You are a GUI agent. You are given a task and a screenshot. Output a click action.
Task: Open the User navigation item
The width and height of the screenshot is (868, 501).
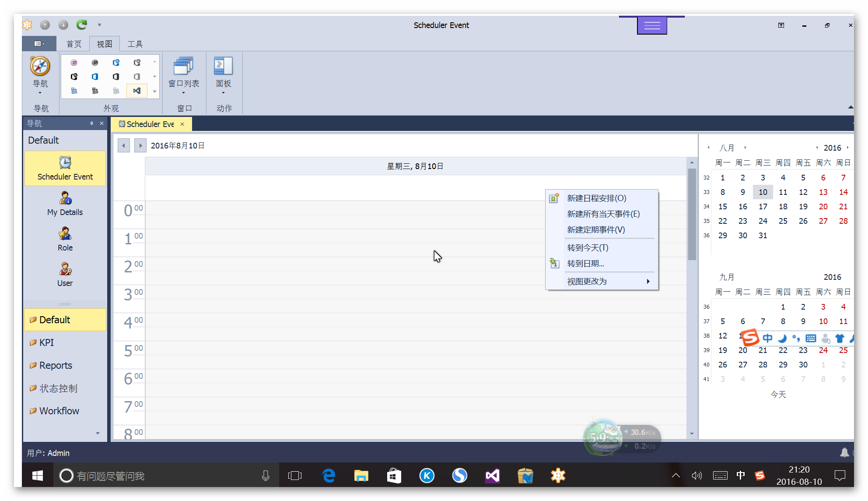coord(65,275)
